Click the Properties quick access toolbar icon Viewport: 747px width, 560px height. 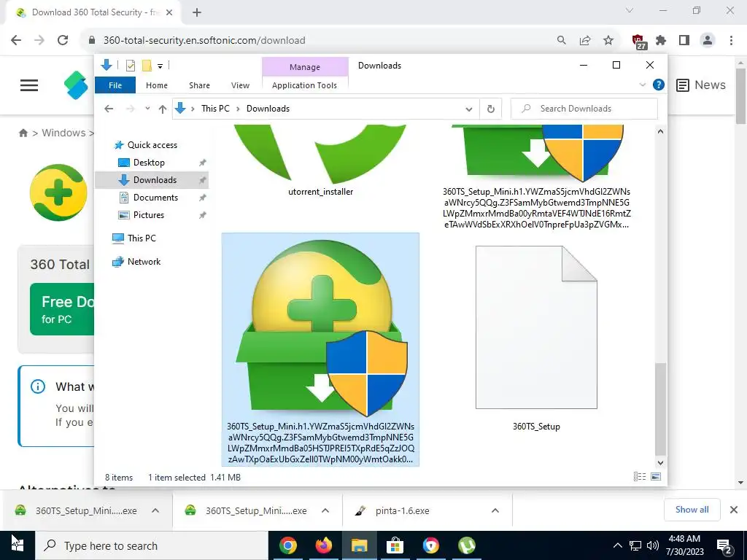pos(130,66)
